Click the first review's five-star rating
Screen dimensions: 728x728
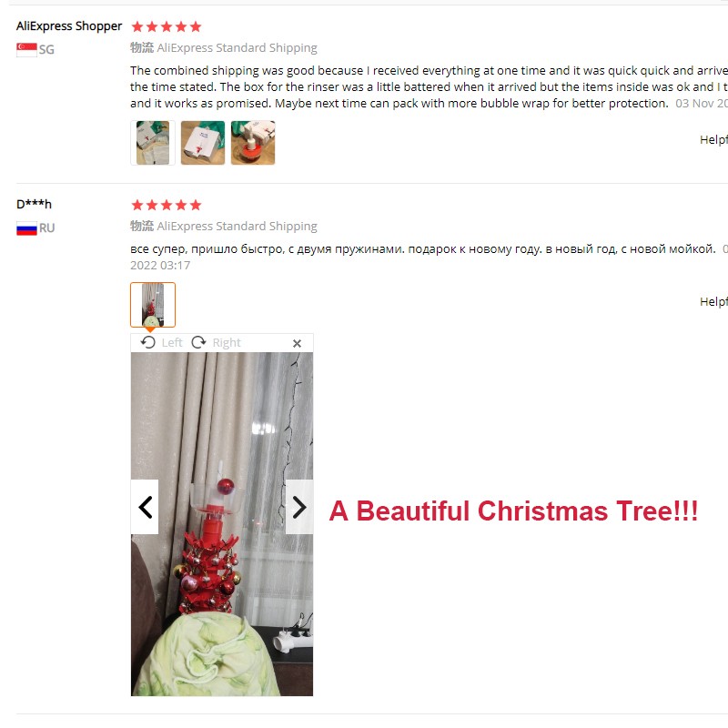tap(167, 26)
